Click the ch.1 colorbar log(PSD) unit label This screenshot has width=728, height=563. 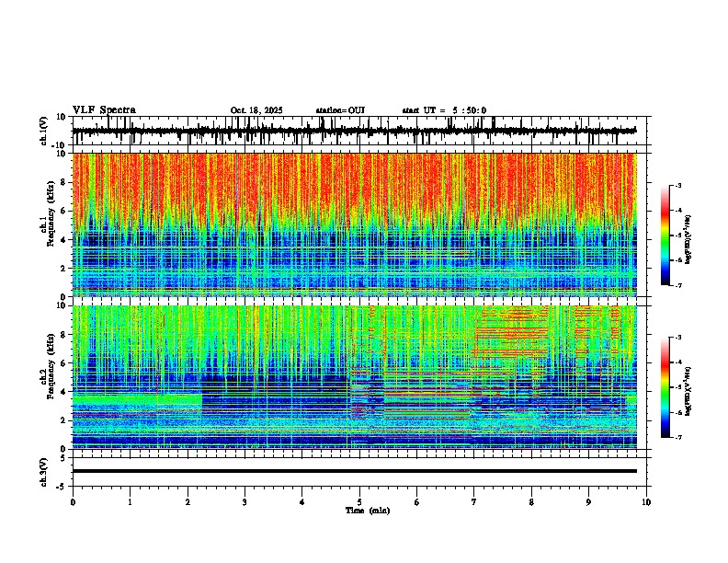(x=688, y=239)
